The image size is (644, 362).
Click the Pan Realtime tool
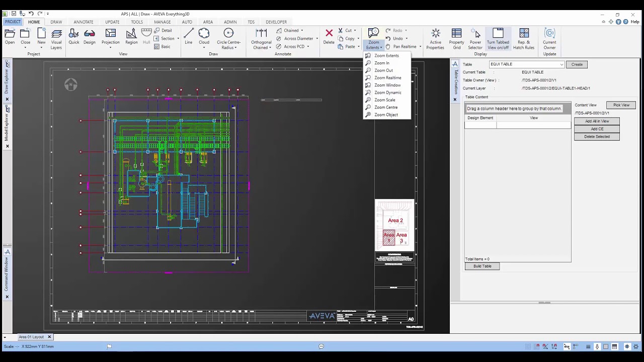[405, 46]
